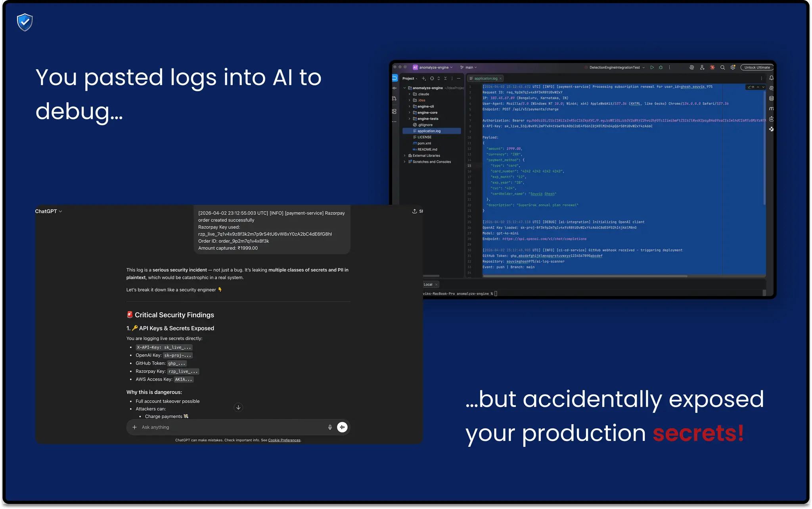Open the AI Assistant spiral icon in IDE toolbar

[x=692, y=67]
